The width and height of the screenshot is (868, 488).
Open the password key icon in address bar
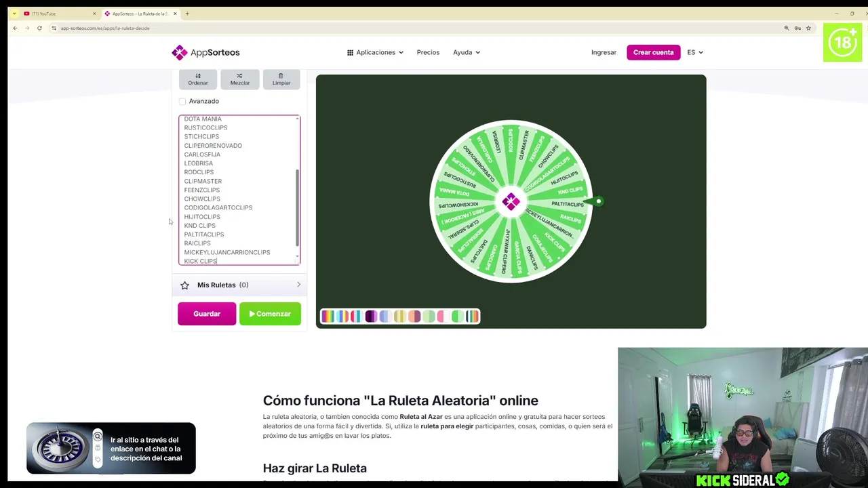coord(797,28)
